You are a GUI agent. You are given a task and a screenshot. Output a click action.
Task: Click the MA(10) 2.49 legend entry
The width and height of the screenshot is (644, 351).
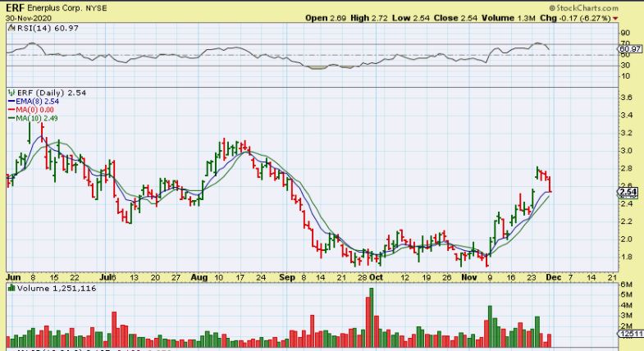(x=34, y=118)
